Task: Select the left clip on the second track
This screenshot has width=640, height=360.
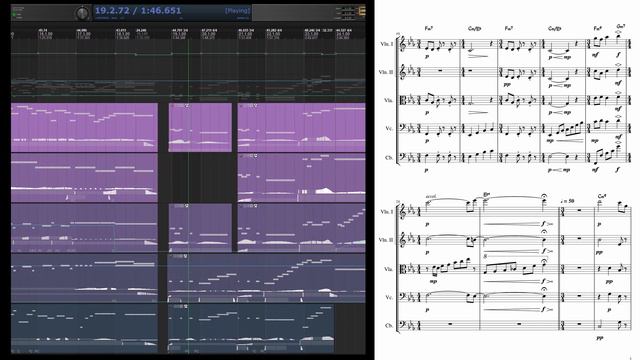Action: pos(84,178)
